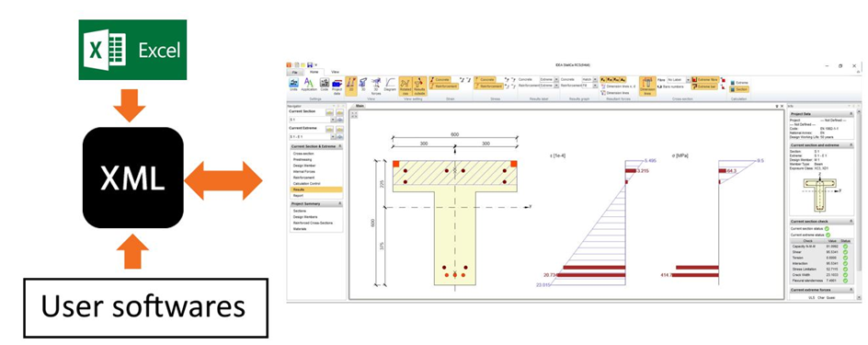Open the File menu tab

(x=294, y=72)
